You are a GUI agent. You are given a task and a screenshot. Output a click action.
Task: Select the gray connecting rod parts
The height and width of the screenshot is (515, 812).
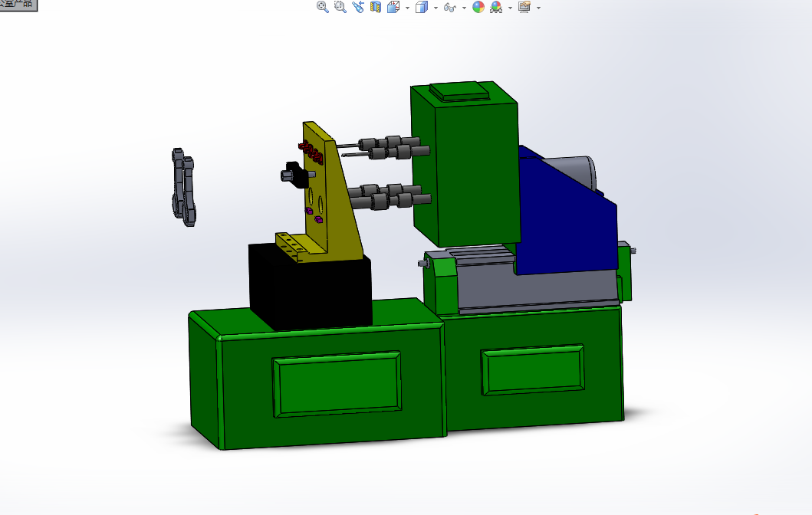point(184,187)
